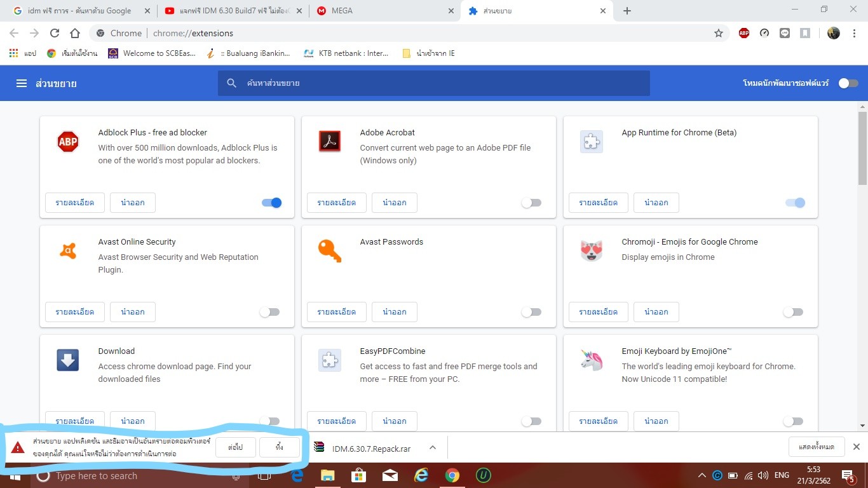Open Microsoft Store from the taskbar

click(x=358, y=475)
